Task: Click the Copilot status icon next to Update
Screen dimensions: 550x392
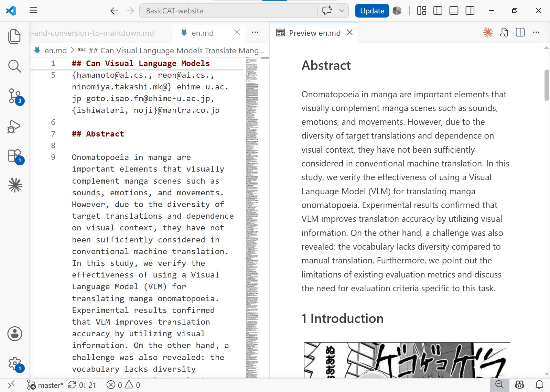Action: [397, 11]
